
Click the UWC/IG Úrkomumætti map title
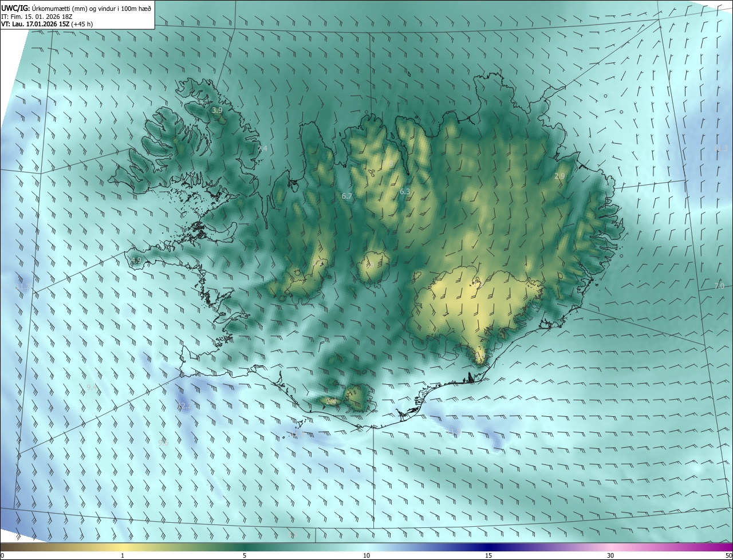[76, 7]
